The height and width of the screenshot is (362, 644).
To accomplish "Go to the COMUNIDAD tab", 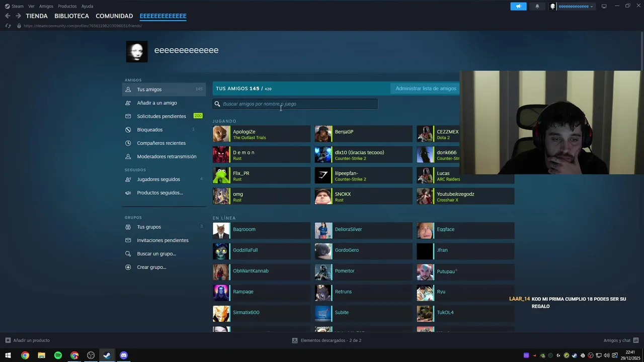I will click(114, 16).
